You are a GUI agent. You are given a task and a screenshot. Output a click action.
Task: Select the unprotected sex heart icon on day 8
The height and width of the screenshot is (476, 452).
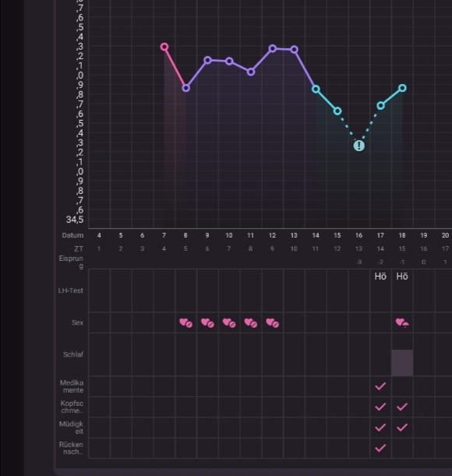(186, 323)
